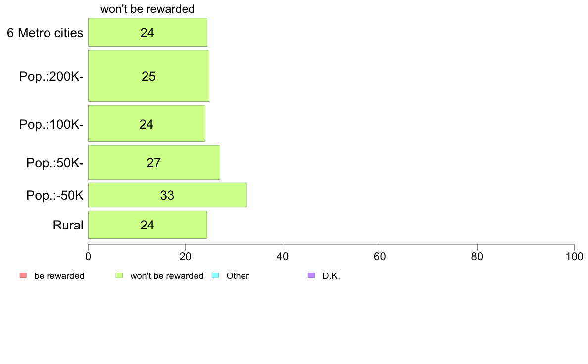Select the 6 Metro cities bar
Screen dimensions: 588x364
(148, 33)
